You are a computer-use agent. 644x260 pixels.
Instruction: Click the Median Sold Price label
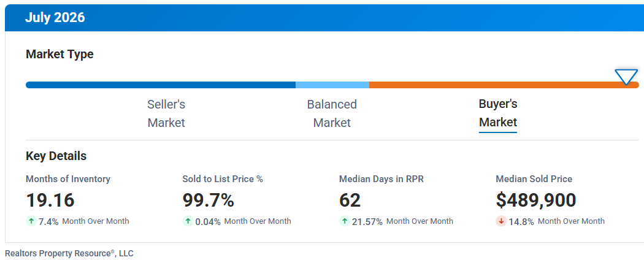pos(534,179)
